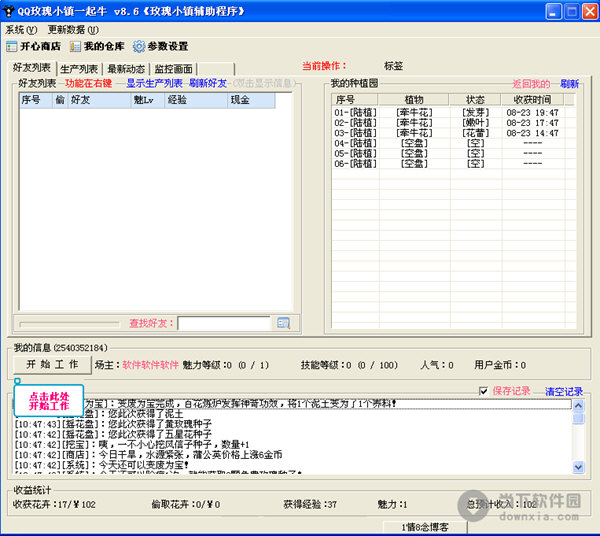
Task: Click the log scrollbar down arrow
Action: point(578,467)
